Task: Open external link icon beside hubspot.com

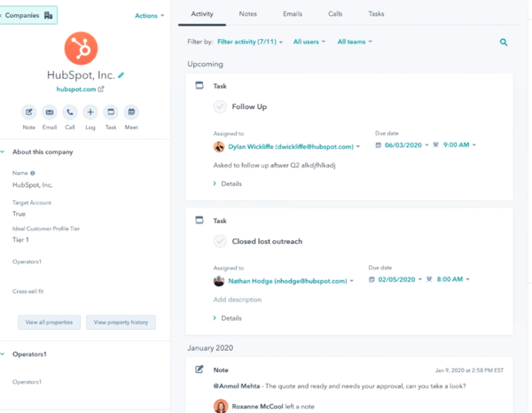Action: 101,90
